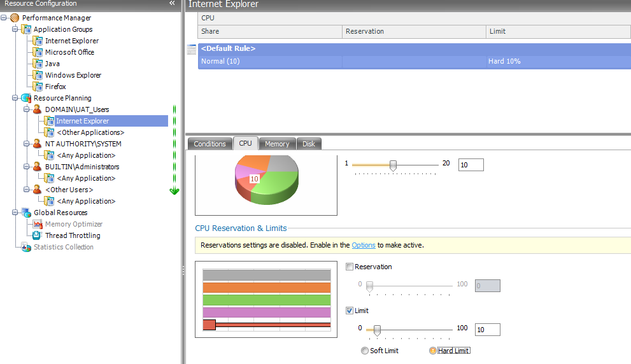Click the CPU share slider handle
This screenshot has width=631, height=364.
[x=393, y=165]
